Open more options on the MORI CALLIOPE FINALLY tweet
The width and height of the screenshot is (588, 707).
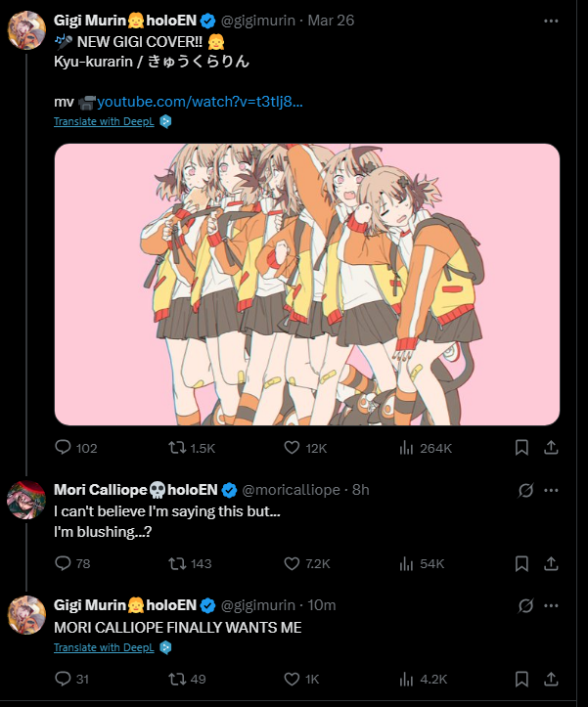(x=551, y=605)
